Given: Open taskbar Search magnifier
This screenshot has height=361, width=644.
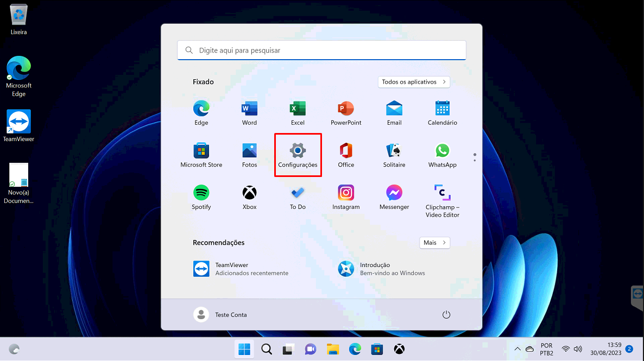Looking at the screenshot, I should pos(267,349).
